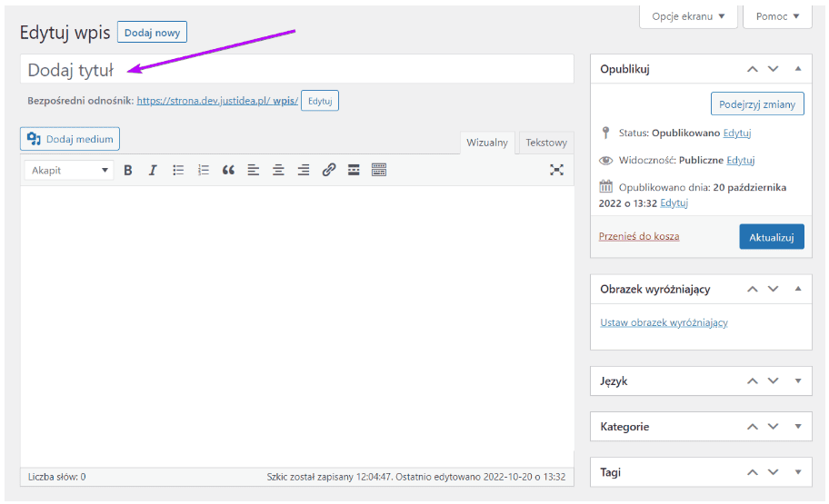Move Opublikuj panel down
The width and height of the screenshot is (829, 504).
773,69
